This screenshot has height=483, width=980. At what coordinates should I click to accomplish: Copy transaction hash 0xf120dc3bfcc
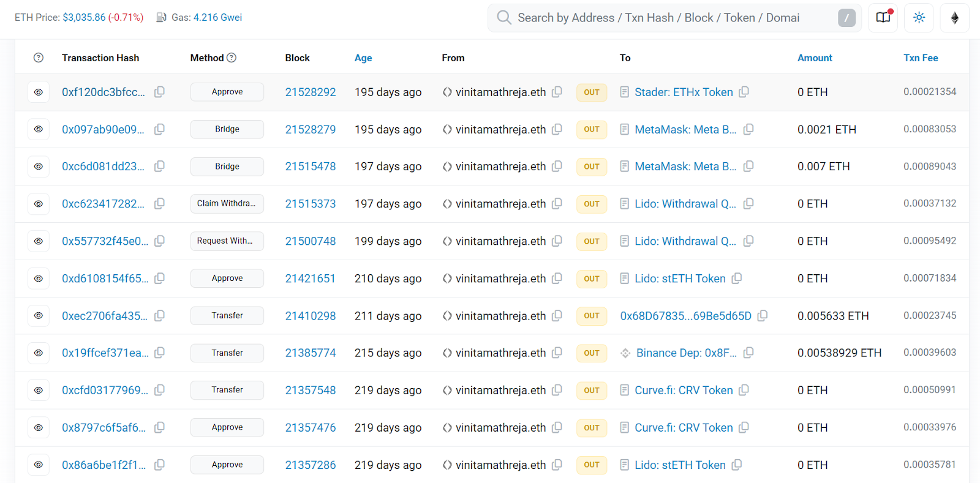(159, 92)
